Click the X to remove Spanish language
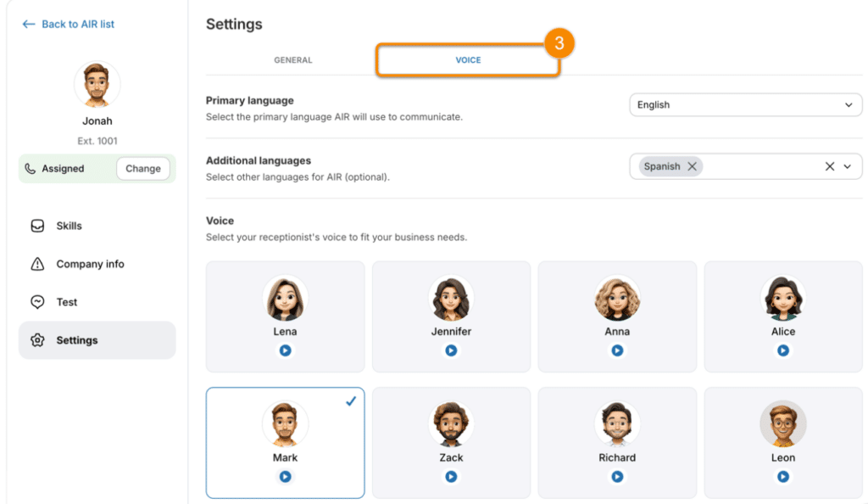This screenshot has width=868, height=504. [693, 166]
